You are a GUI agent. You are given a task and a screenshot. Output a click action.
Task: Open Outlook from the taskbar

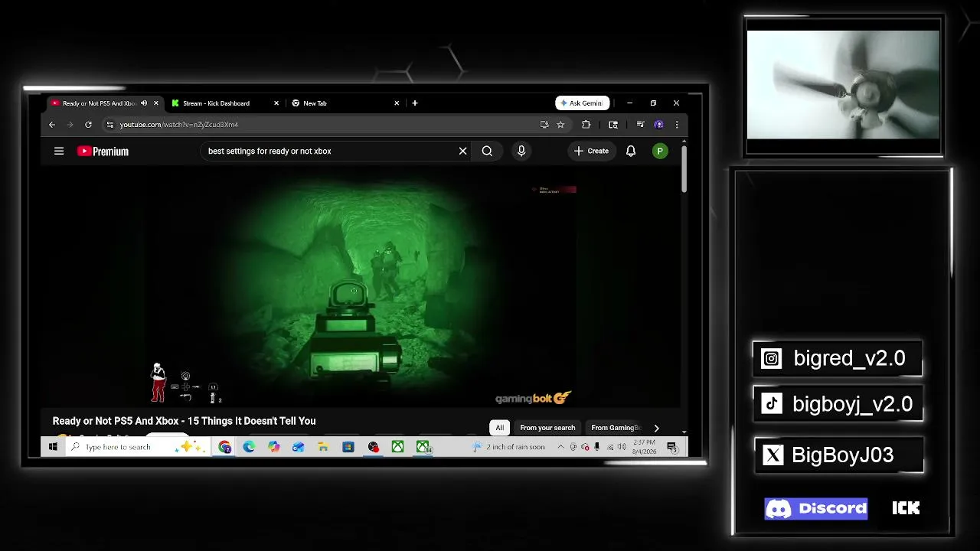[298, 447]
